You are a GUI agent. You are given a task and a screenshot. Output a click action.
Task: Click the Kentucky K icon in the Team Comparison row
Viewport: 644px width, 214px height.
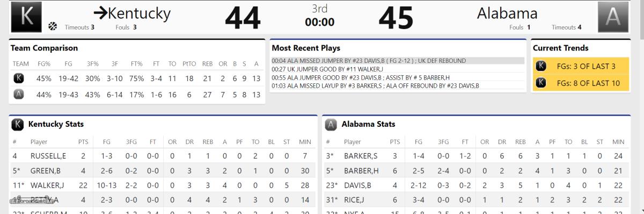click(18, 79)
